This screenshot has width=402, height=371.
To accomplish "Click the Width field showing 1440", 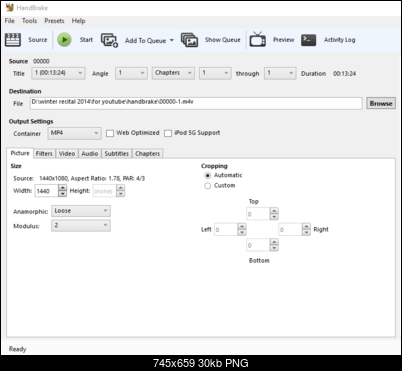I will pos(46,191).
